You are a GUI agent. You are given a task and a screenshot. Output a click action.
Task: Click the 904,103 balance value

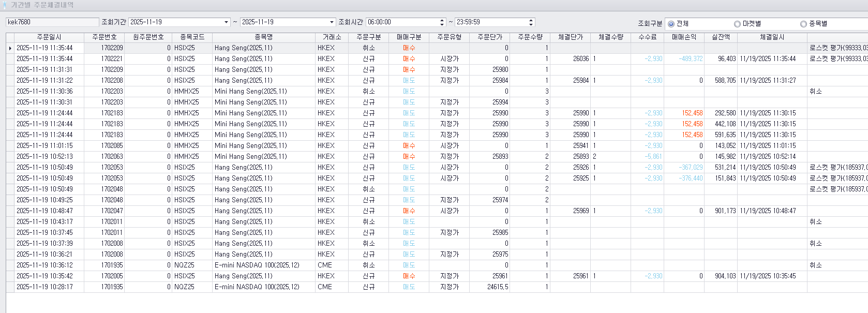pyautogui.click(x=725, y=276)
